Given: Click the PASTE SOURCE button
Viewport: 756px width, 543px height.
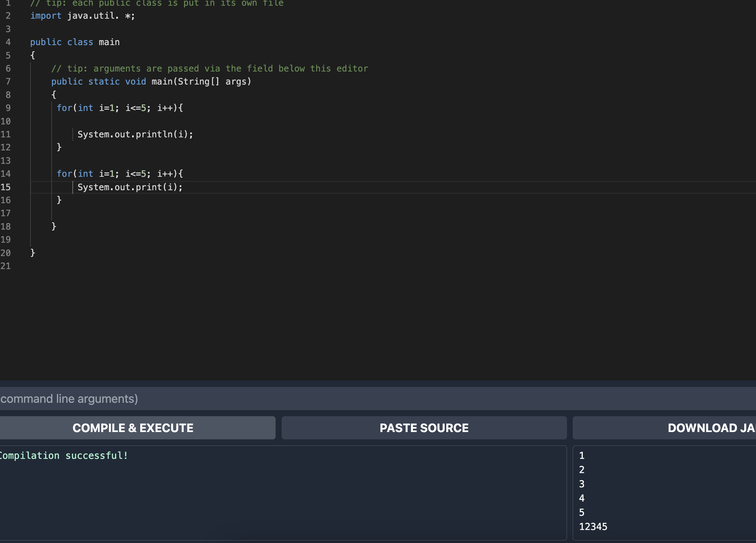Looking at the screenshot, I should (x=424, y=428).
